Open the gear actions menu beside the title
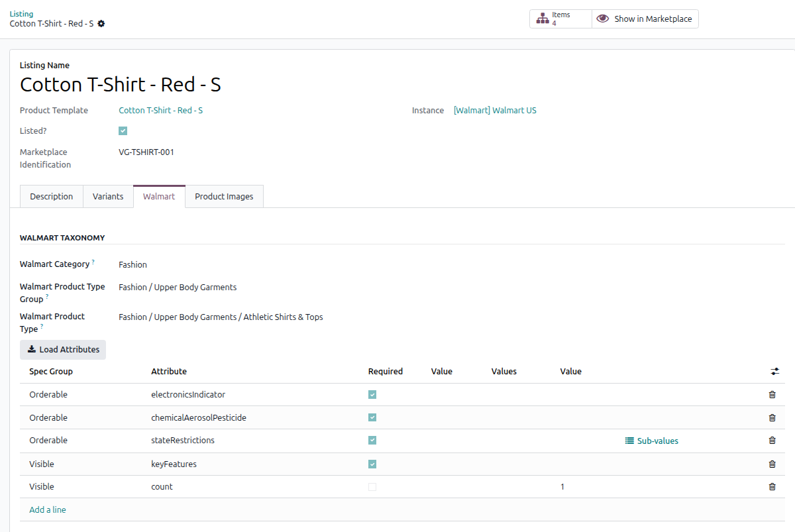The height and width of the screenshot is (532, 795). tap(101, 24)
